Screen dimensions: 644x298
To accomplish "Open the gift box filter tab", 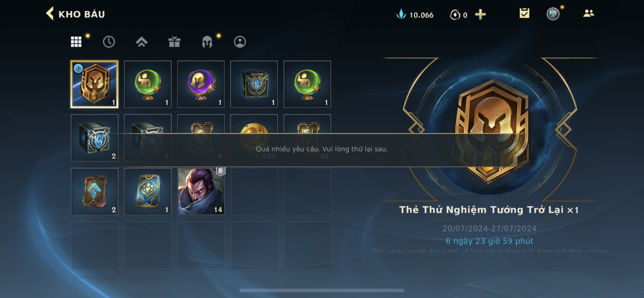I will coord(174,42).
